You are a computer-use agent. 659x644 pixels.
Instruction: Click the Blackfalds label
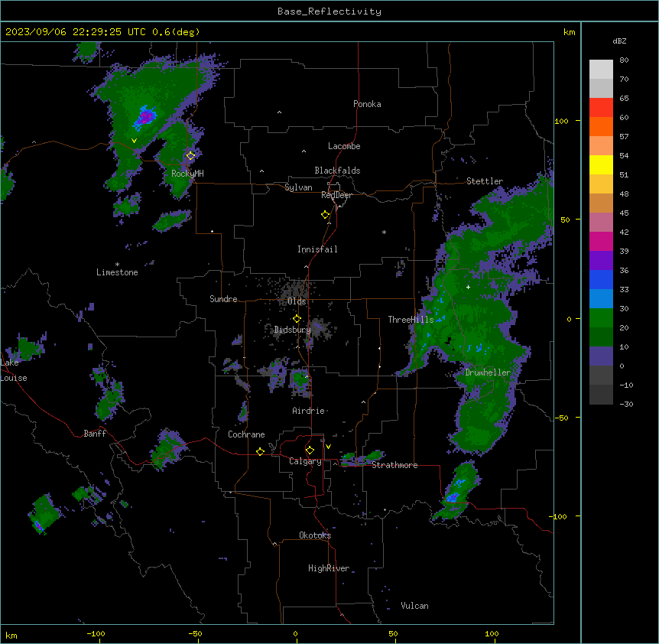pos(337,171)
